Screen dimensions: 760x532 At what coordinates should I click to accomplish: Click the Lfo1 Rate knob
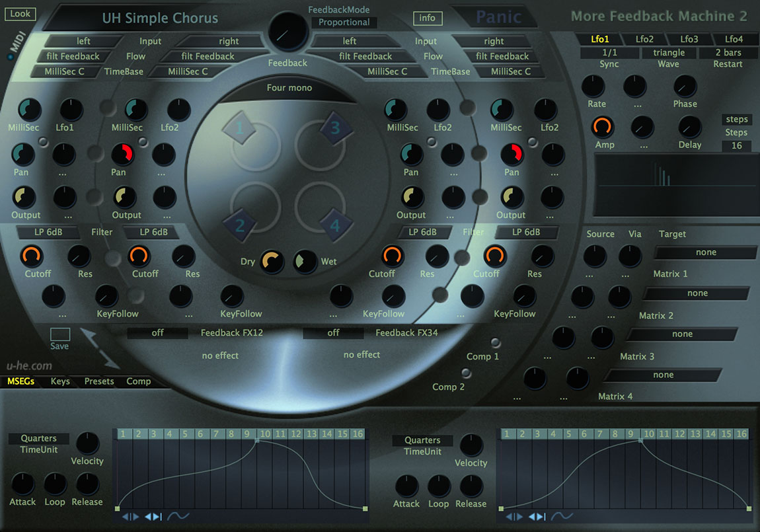tap(593, 87)
